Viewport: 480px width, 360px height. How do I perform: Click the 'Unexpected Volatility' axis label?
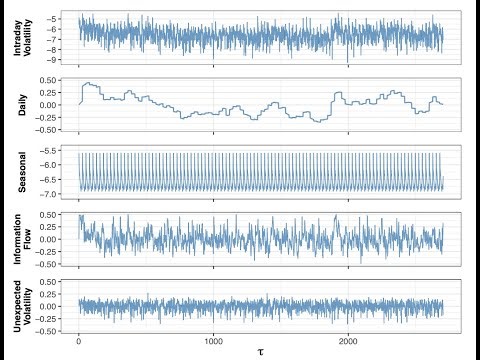point(23,306)
